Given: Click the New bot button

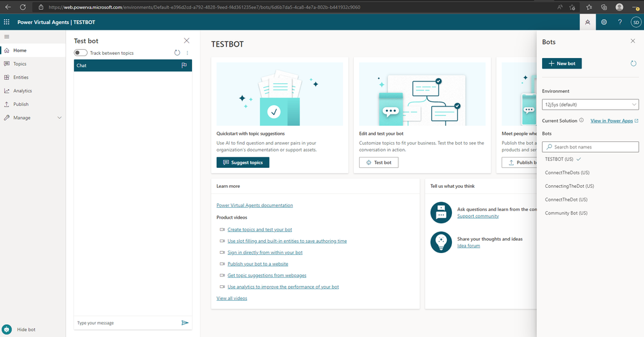Looking at the screenshot, I should (x=561, y=63).
